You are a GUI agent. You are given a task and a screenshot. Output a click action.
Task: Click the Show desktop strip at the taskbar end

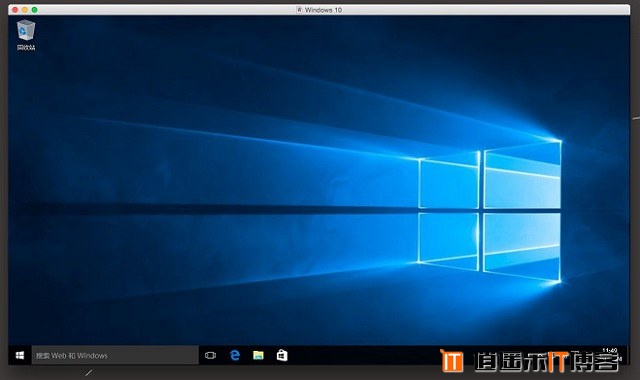[x=628, y=356]
